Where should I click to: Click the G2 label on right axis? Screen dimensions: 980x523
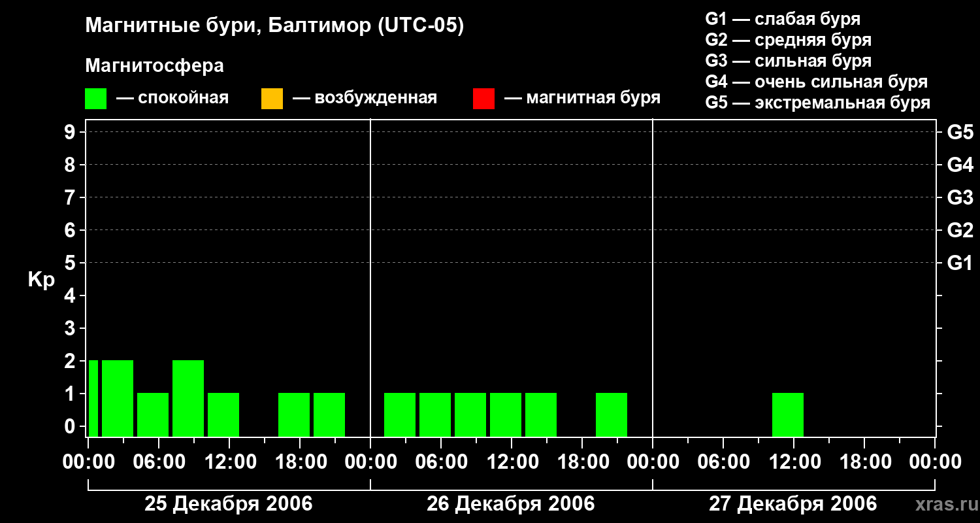pos(960,231)
